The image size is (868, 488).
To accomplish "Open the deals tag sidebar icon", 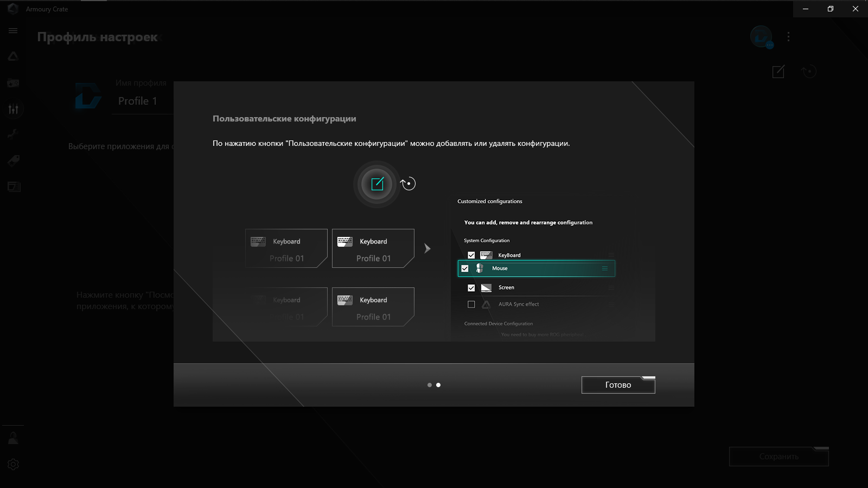I will click(13, 160).
